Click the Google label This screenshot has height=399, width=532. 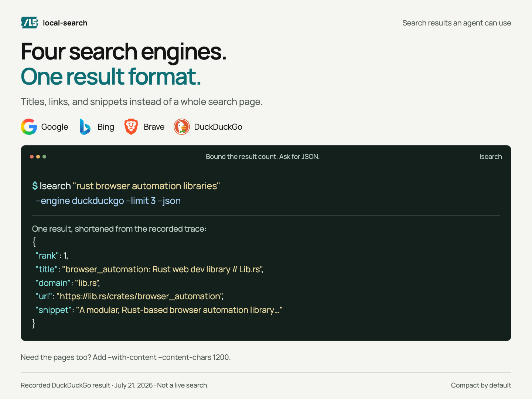(55, 127)
